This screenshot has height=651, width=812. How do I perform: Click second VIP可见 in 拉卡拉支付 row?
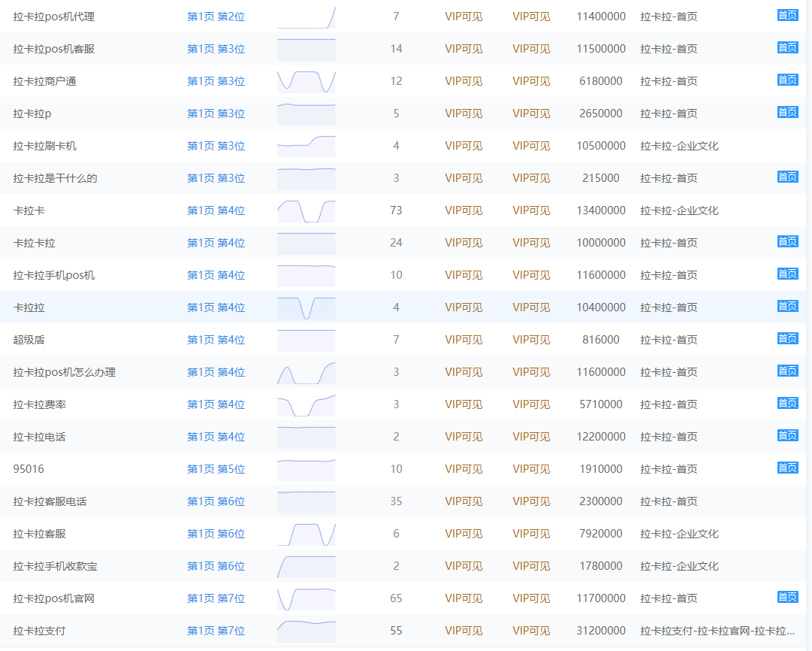point(531,631)
